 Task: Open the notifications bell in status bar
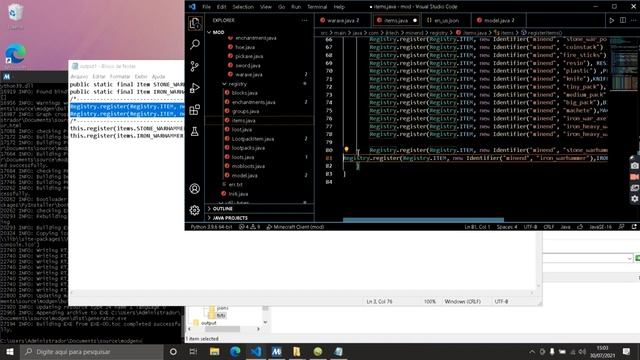tap(634, 227)
